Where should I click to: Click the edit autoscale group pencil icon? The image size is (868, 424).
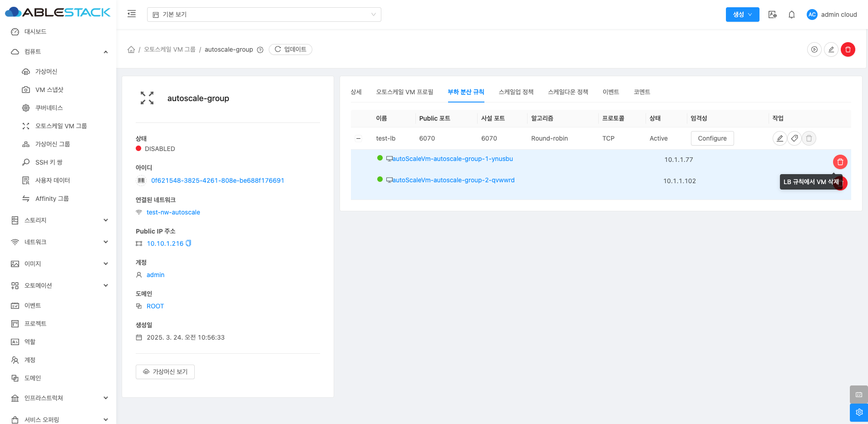click(831, 49)
